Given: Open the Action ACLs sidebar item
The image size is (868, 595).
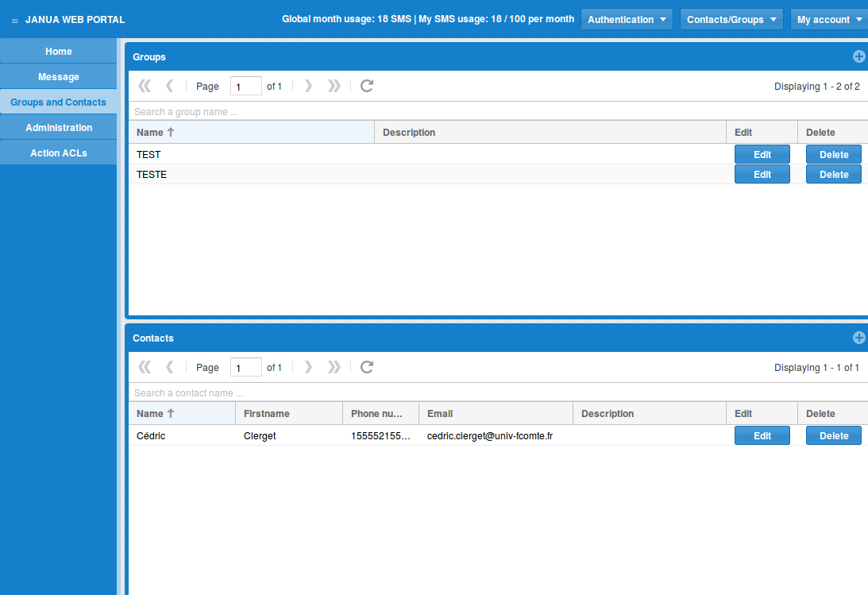Looking at the screenshot, I should point(58,153).
